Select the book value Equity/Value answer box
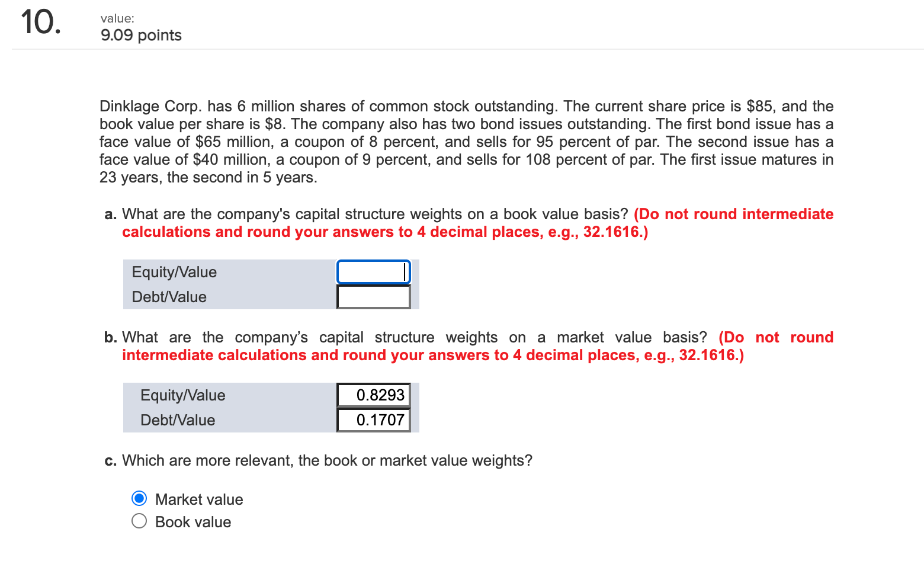The width and height of the screenshot is (924, 564). point(373,271)
